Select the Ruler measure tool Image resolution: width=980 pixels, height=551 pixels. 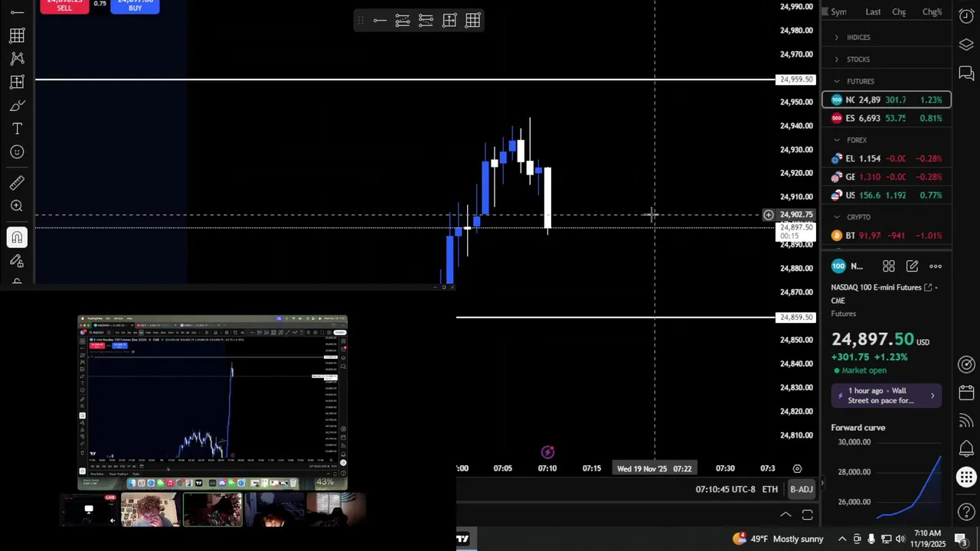click(17, 183)
